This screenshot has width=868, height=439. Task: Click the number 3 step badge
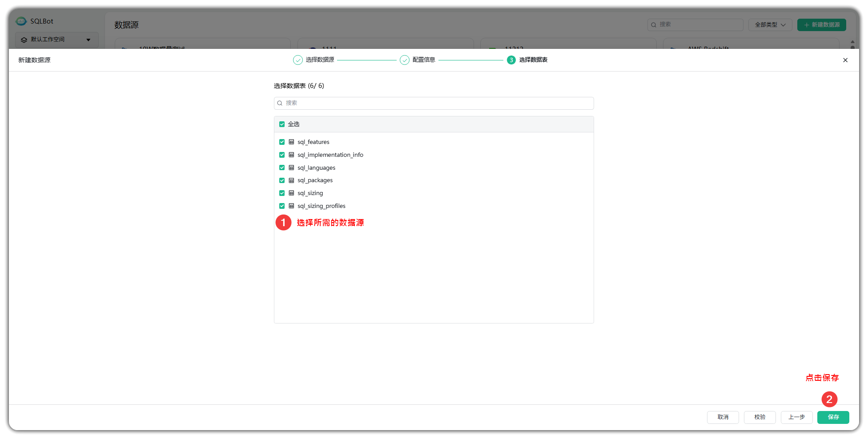[511, 60]
